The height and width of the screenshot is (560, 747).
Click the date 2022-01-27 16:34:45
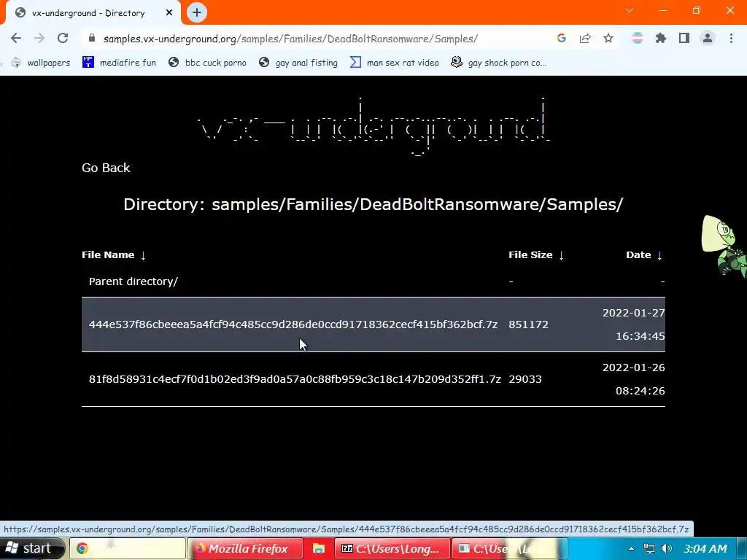point(634,324)
